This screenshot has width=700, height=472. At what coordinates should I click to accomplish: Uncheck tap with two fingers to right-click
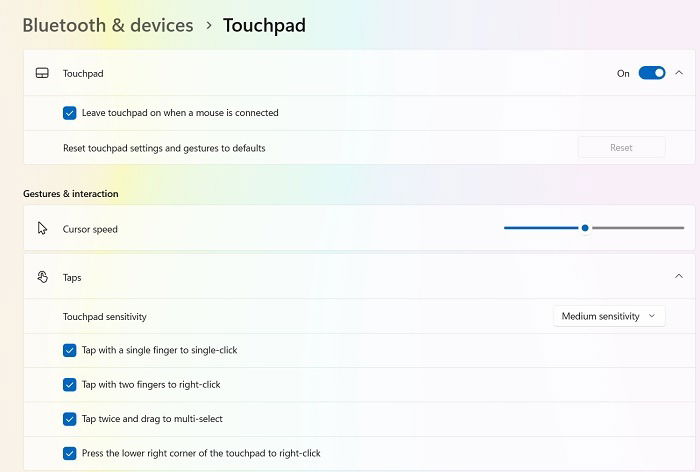70,384
